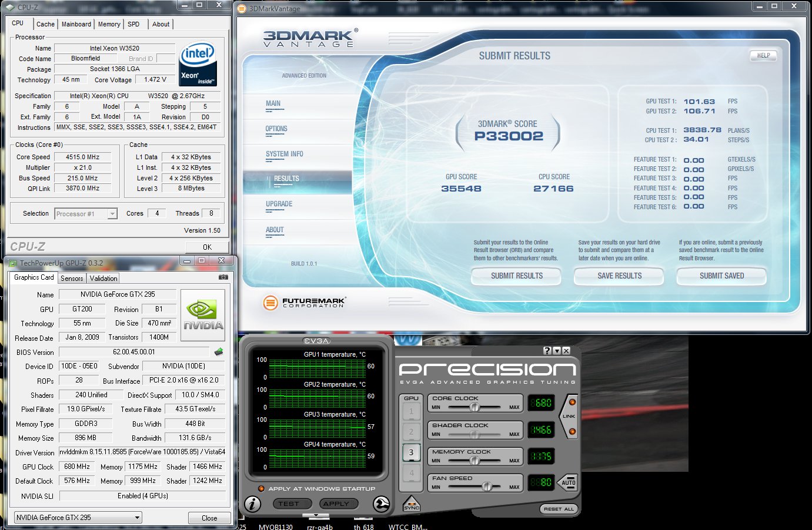The width and height of the screenshot is (812, 530).
Task: Click the MYOB1130 taskbar item
Action: (x=276, y=526)
